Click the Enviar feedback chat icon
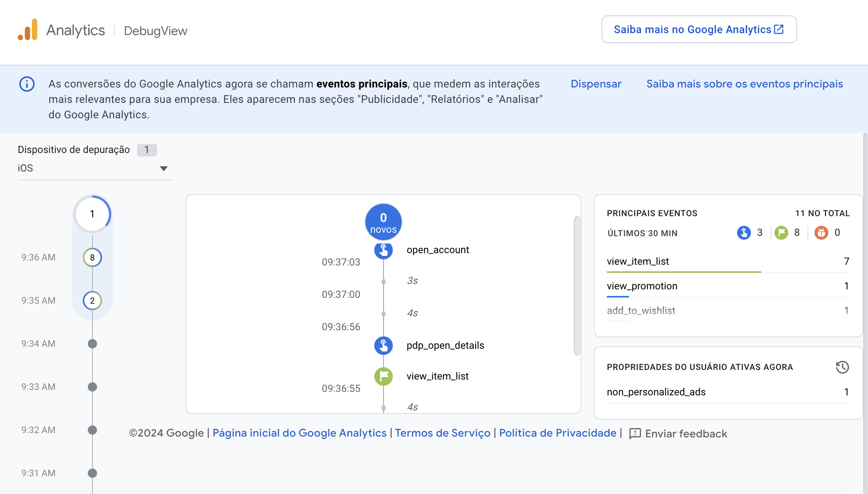Screen dimensions: 868x494 click(635, 434)
